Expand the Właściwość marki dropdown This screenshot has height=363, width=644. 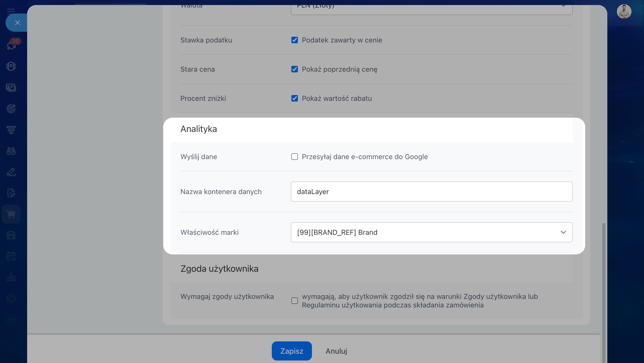(431, 232)
